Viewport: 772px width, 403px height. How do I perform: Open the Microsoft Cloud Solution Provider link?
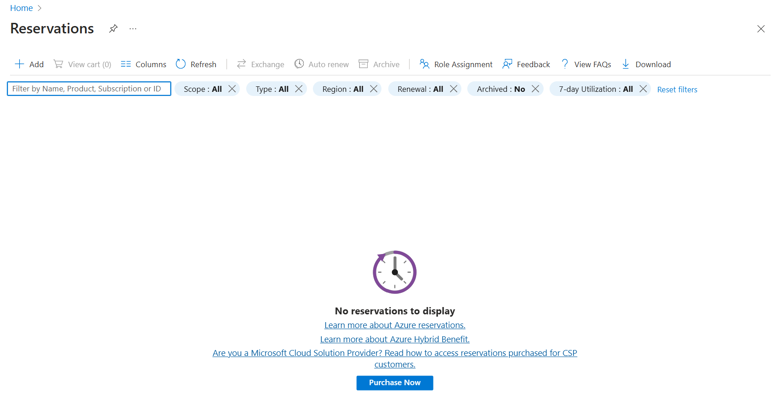point(394,359)
